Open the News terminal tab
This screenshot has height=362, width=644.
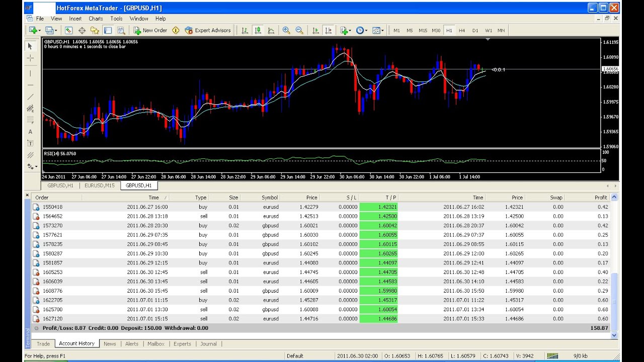(110, 344)
